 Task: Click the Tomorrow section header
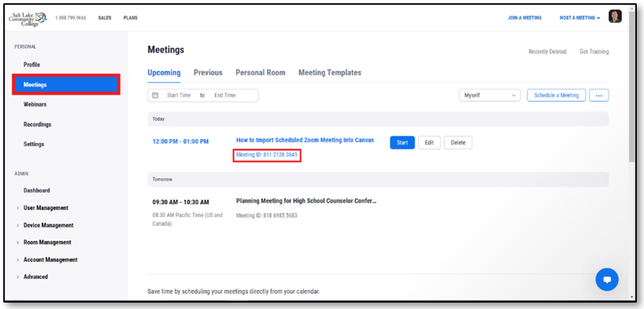point(378,179)
